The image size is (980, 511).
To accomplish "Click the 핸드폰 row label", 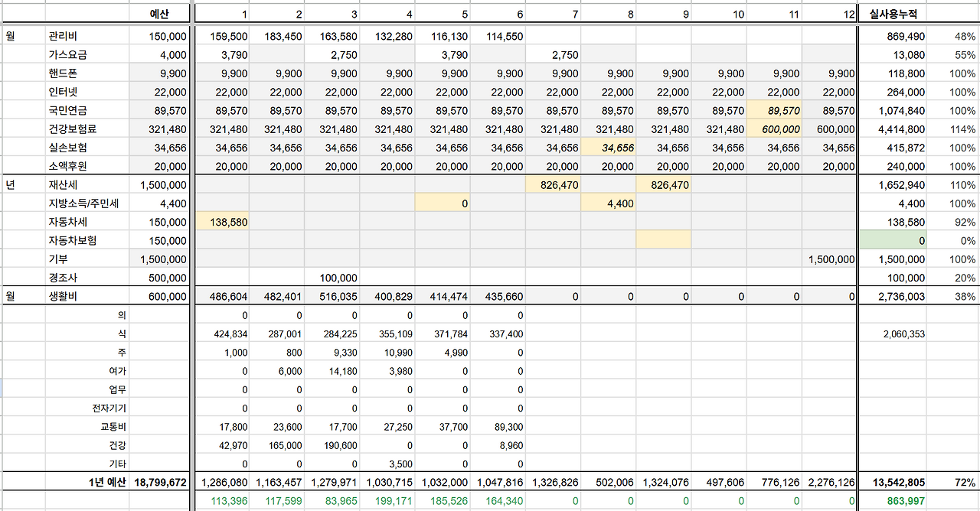I will click(x=62, y=73).
